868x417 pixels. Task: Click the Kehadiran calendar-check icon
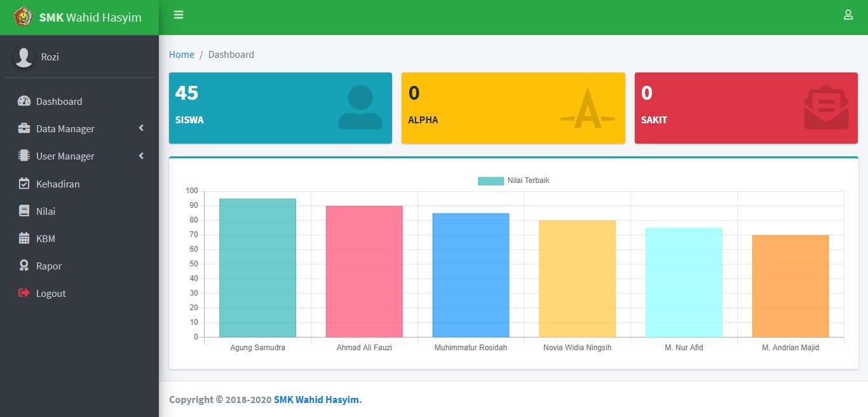coord(24,184)
